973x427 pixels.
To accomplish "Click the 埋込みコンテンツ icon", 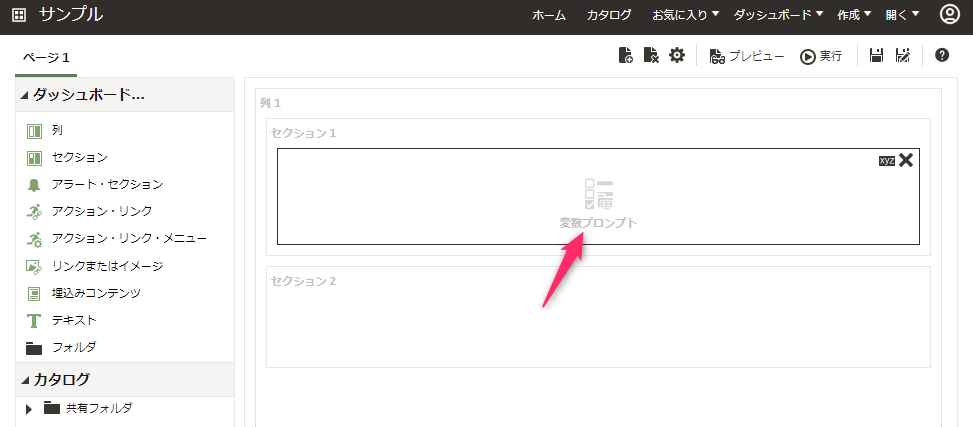I will [34, 294].
